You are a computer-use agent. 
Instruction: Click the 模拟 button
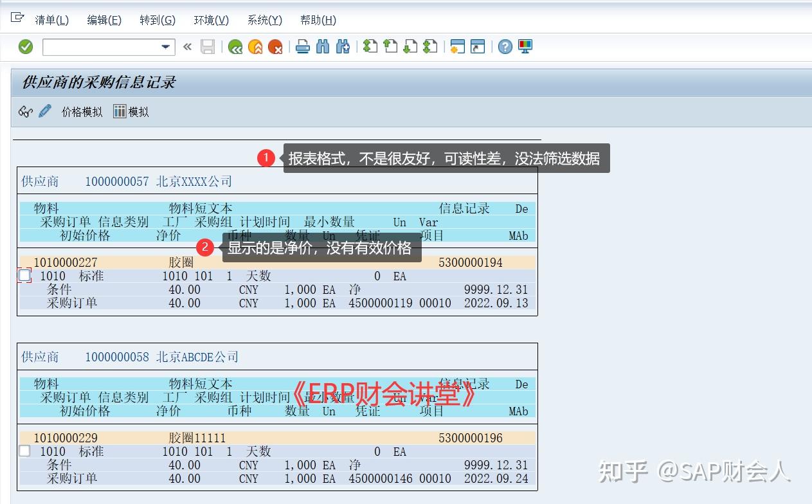pyautogui.click(x=131, y=111)
